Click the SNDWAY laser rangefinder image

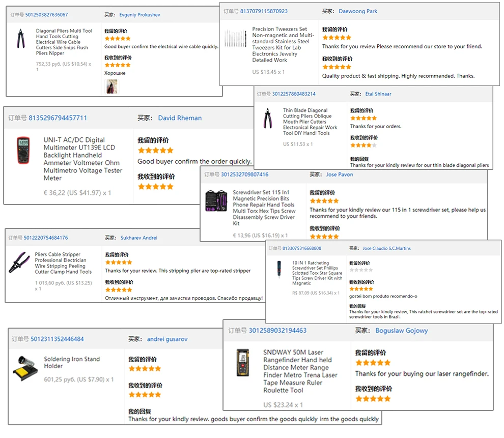click(243, 362)
